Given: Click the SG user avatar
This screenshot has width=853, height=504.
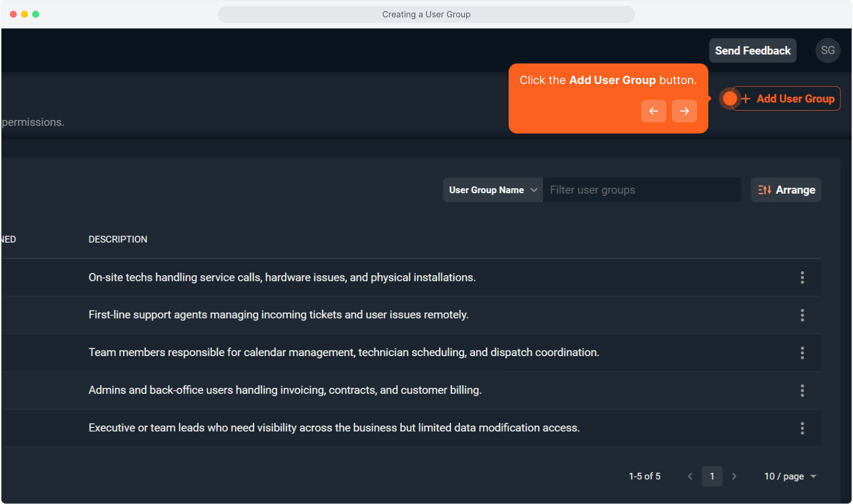Looking at the screenshot, I should point(827,50).
